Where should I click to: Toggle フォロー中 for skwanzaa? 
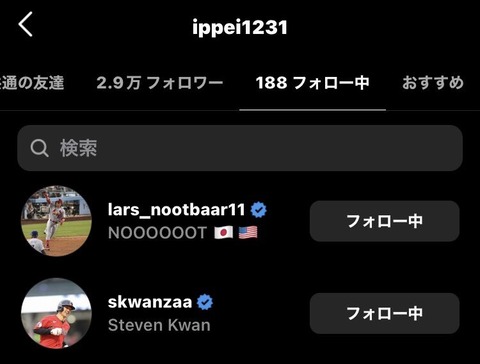click(385, 313)
